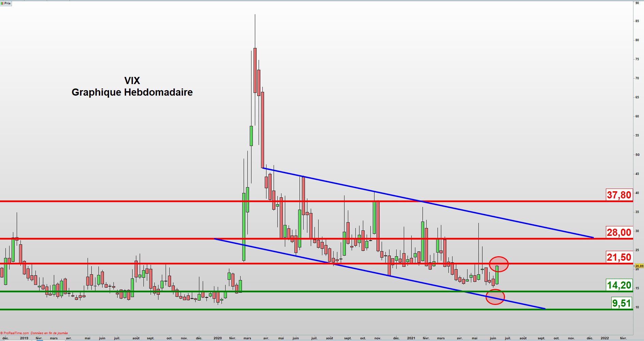Open the Prix panel label

point(7,3)
